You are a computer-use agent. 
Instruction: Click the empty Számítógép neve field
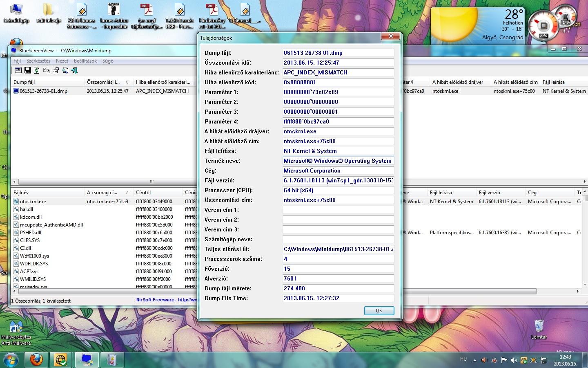pyautogui.click(x=338, y=239)
